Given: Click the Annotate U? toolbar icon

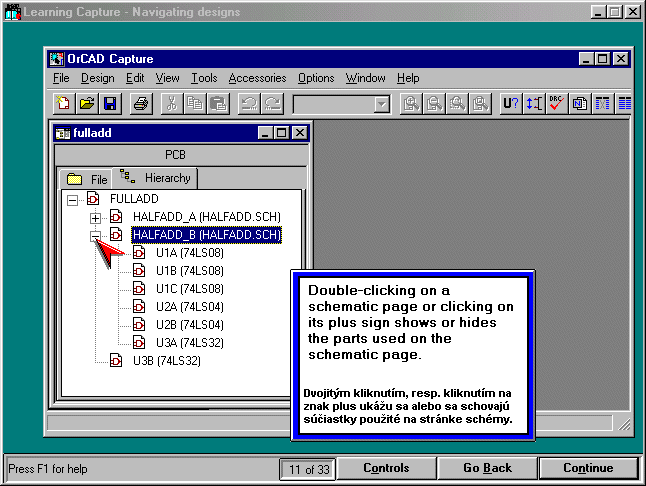Looking at the screenshot, I should (x=511, y=103).
